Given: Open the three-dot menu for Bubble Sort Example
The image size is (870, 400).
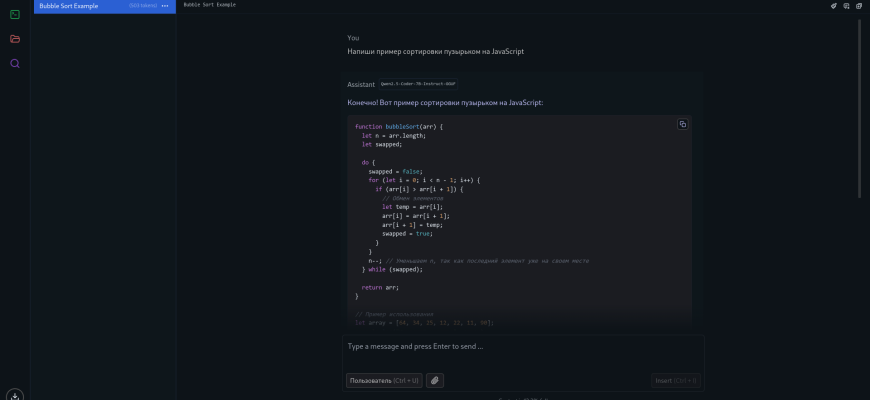Looking at the screenshot, I should tap(166, 6).
